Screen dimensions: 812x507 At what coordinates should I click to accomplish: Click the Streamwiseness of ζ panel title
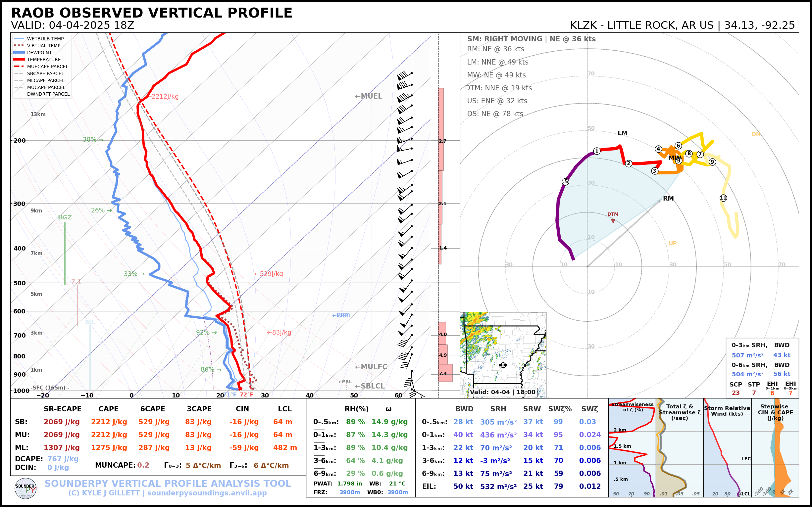633,407
